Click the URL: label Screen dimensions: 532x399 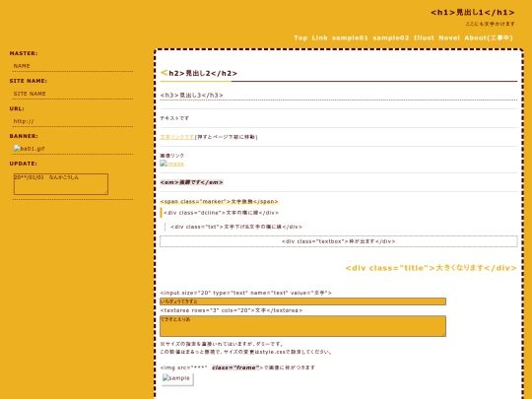coord(17,108)
